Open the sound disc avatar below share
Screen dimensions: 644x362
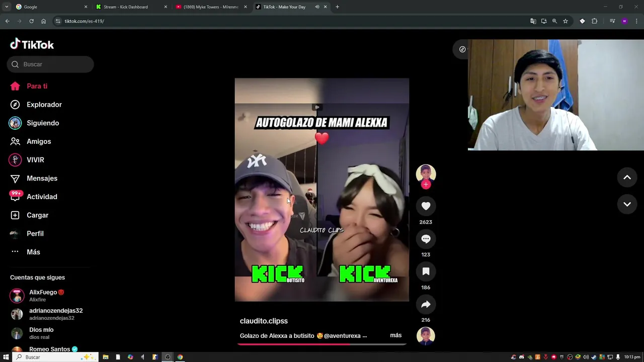click(426, 335)
